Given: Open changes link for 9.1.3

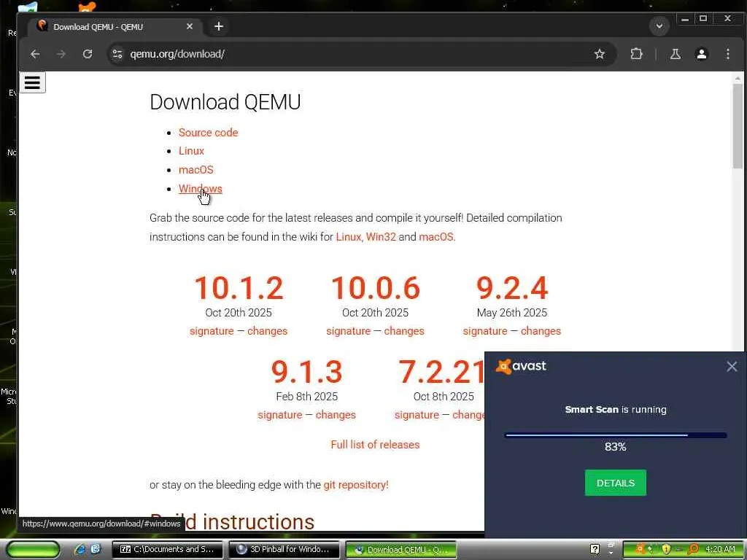Looking at the screenshot, I should (x=336, y=415).
